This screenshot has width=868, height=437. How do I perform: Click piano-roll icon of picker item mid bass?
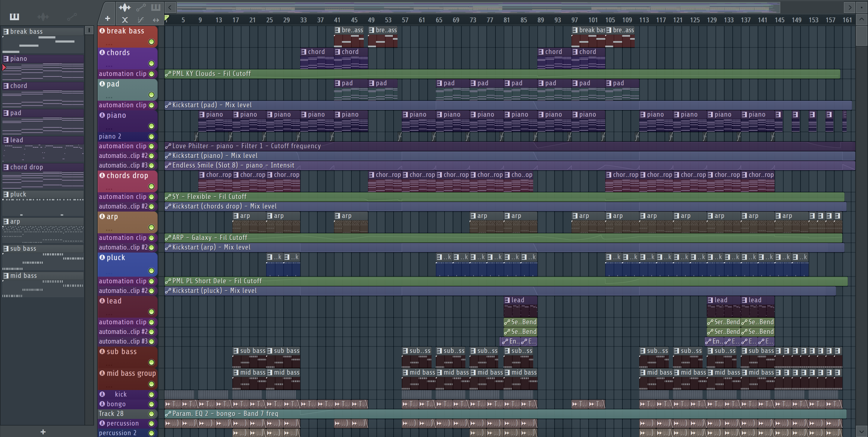pos(6,275)
